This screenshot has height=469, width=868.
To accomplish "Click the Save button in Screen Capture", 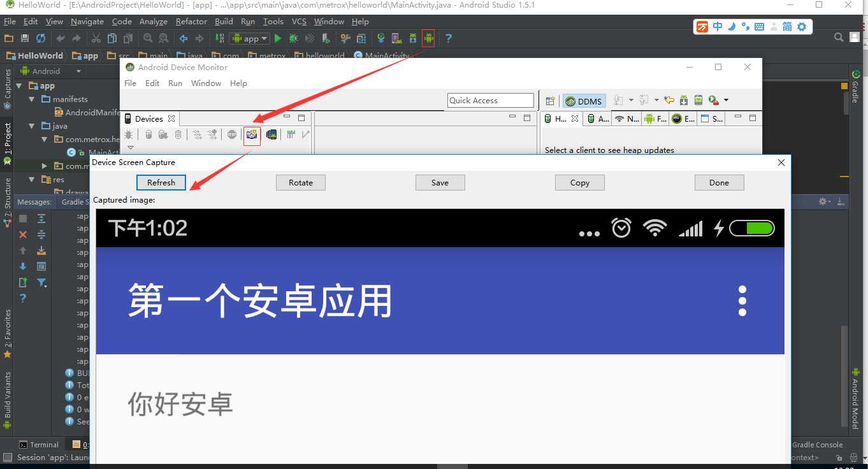I will [x=440, y=183].
